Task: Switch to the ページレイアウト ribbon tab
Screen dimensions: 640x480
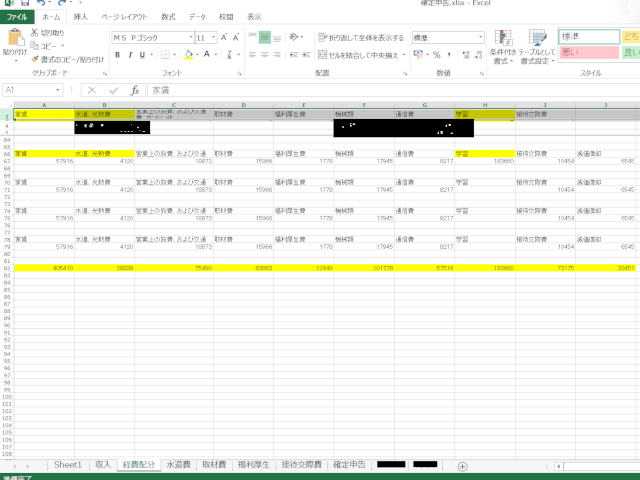Action: click(x=124, y=17)
